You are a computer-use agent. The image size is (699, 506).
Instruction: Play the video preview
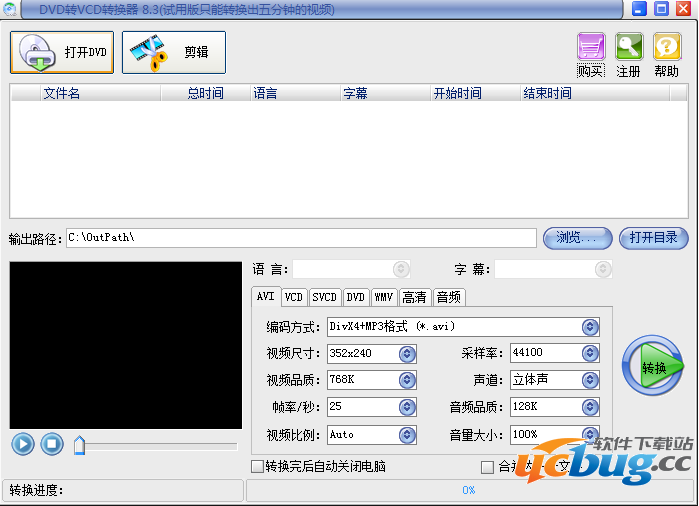(x=23, y=444)
